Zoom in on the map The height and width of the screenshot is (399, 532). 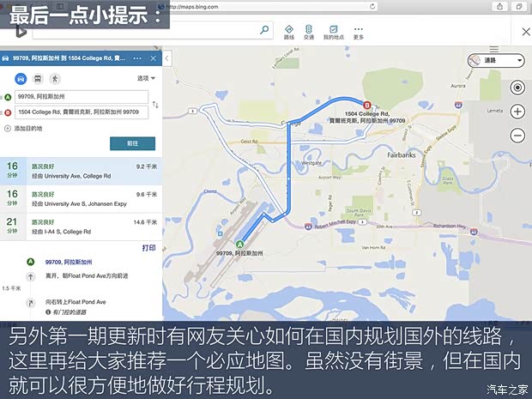517,112
